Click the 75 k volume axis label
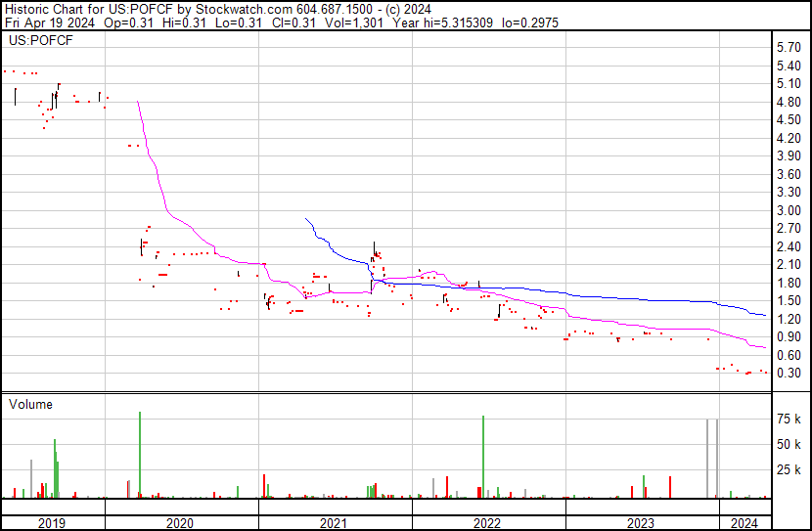This screenshot has height=531, width=812. click(x=789, y=419)
